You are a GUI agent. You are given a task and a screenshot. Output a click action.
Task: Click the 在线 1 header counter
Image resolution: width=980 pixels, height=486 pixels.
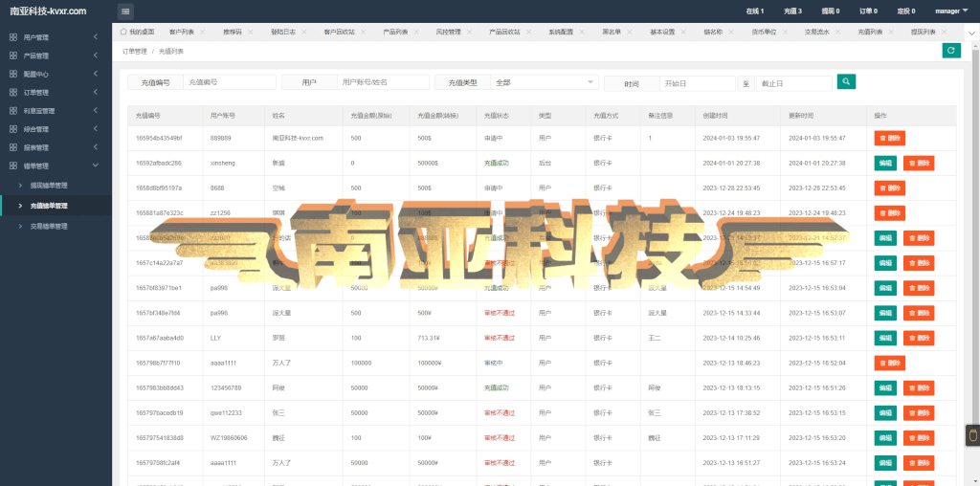click(x=755, y=11)
